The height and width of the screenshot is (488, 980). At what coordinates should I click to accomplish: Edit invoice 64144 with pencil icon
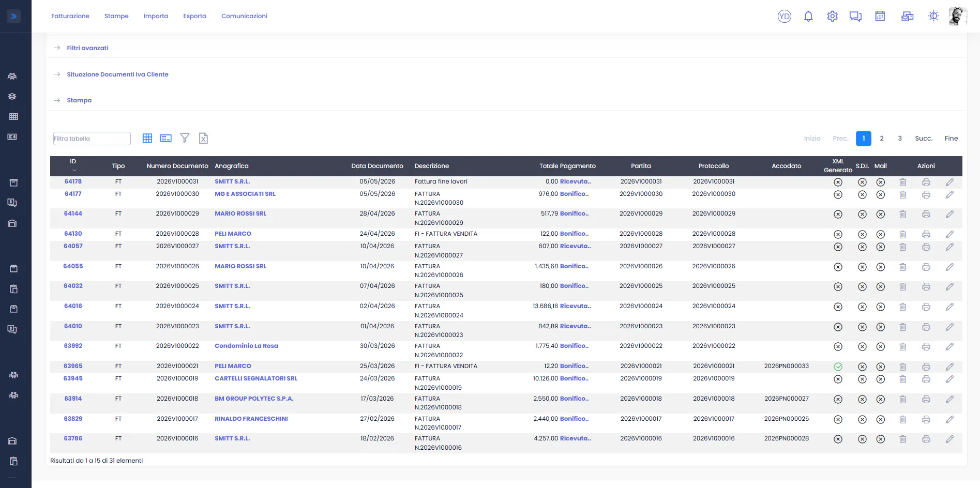949,214
